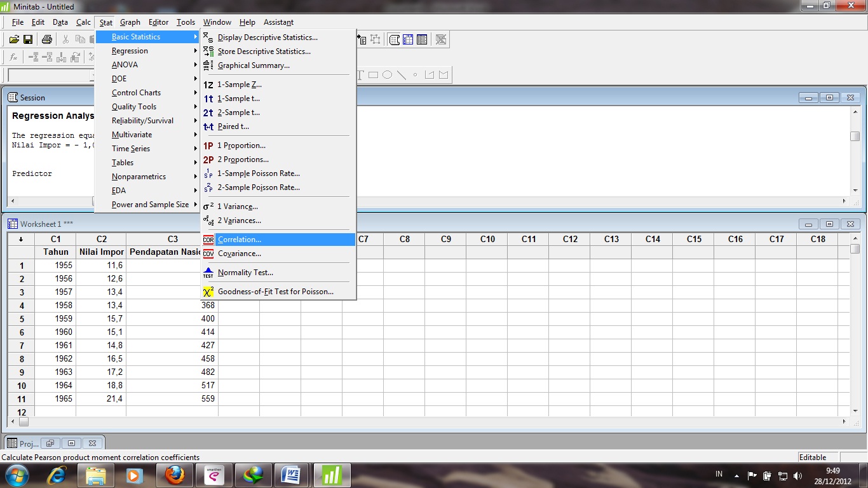Click the Save Project floppy icon
The height and width of the screenshot is (488, 868).
[28, 39]
